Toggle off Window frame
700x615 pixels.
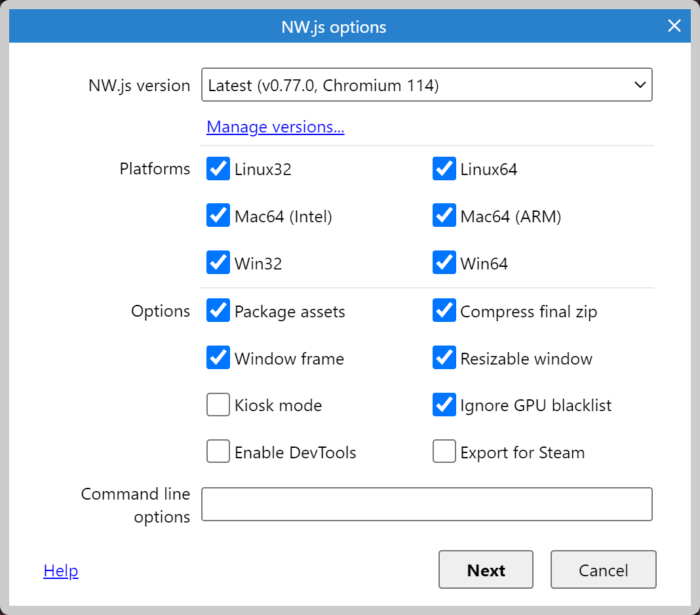218,358
